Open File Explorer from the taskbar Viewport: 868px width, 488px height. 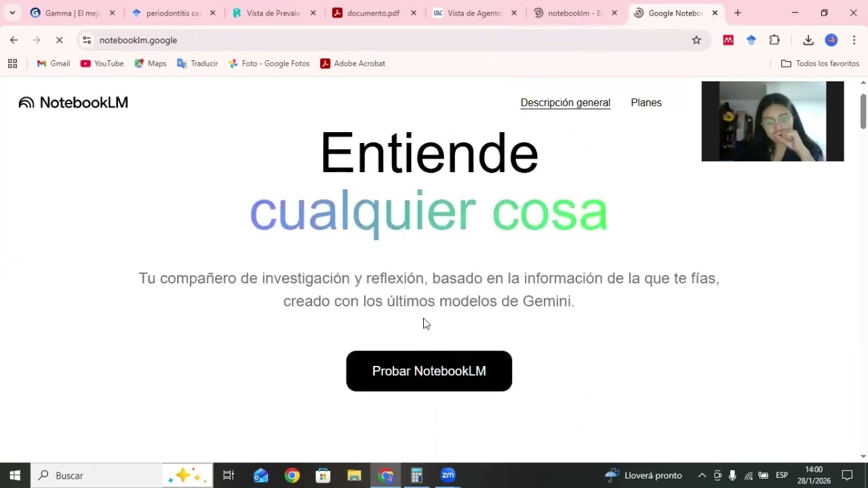[x=355, y=475]
